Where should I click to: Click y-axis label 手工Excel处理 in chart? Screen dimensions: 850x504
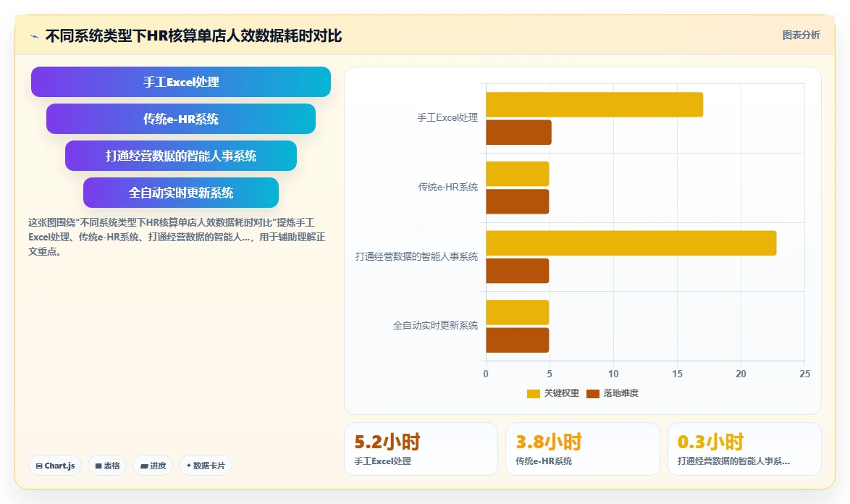[447, 117]
